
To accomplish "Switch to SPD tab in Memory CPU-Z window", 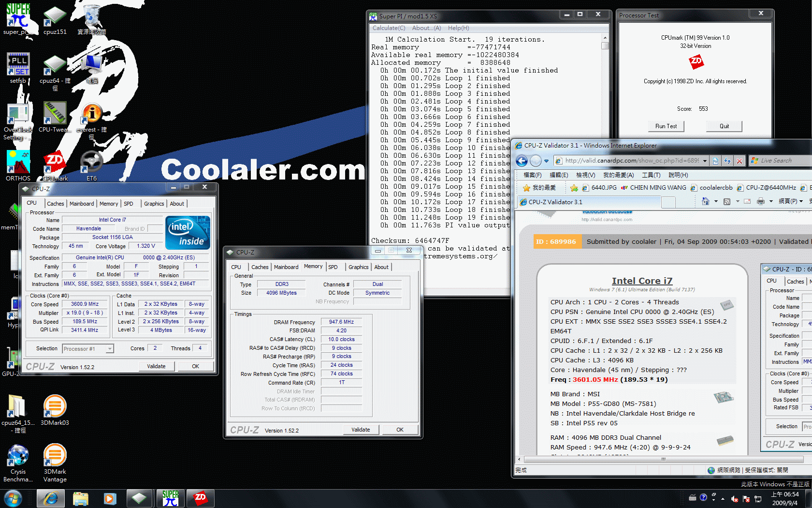I will point(333,267).
